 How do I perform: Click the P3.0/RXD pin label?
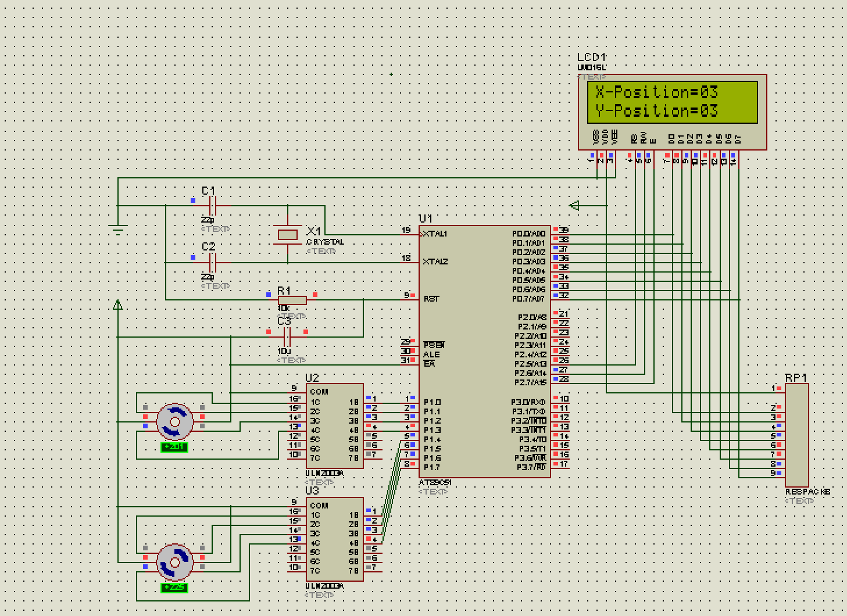tap(528, 402)
